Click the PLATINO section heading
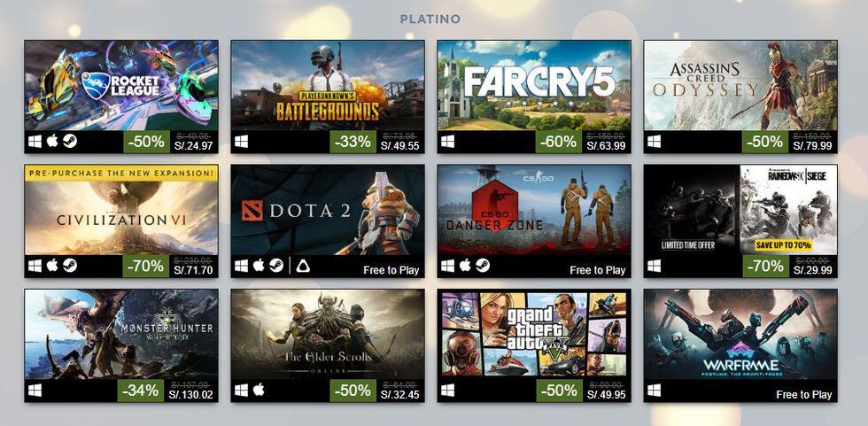The image size is (868, 426). (430, 19)
